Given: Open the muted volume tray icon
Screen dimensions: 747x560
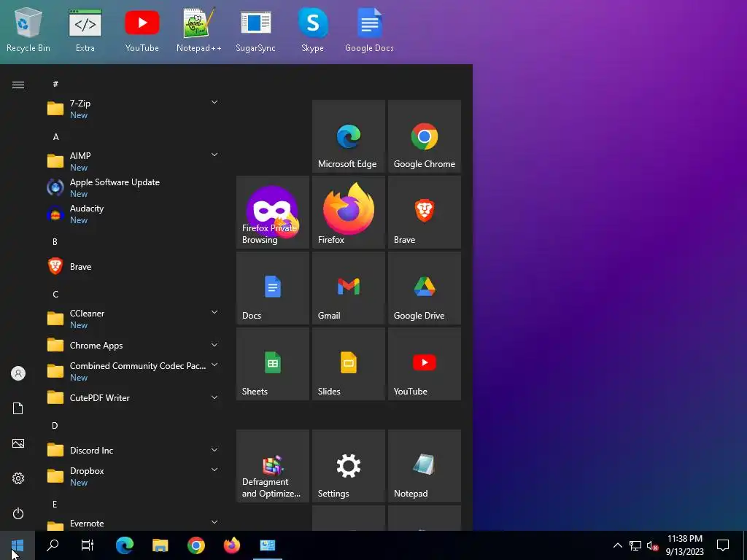Looking at the screenshot, I should 652,545.
